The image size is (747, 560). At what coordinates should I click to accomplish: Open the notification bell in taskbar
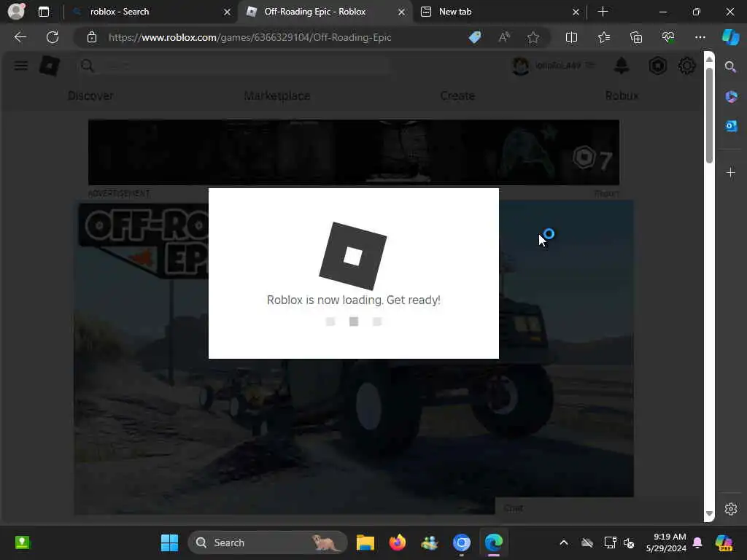pyautogui.click(x=697, y=542)
